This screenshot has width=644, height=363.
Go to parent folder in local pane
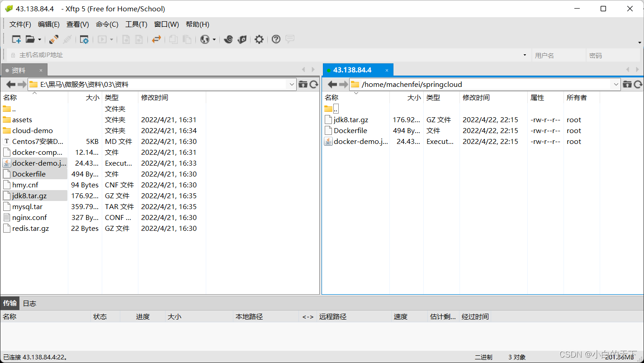coord(303,84)
